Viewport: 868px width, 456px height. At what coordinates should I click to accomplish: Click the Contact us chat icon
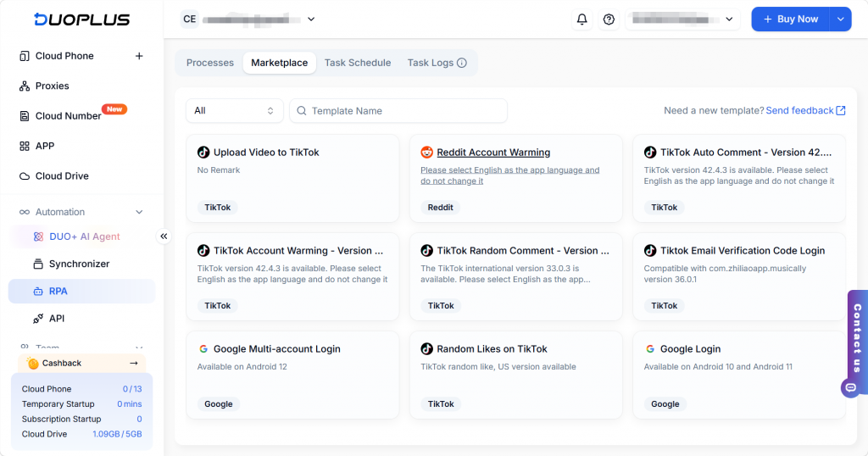point(850,387)
